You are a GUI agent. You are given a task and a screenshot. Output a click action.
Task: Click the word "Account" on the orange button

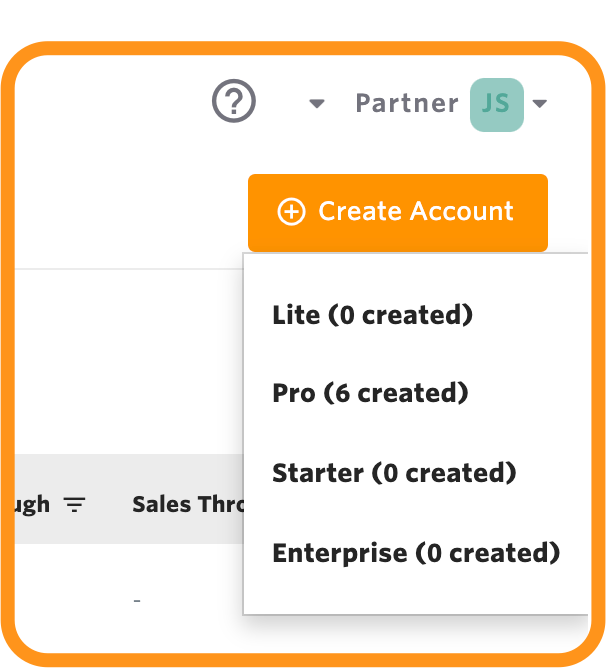point(461,211)
